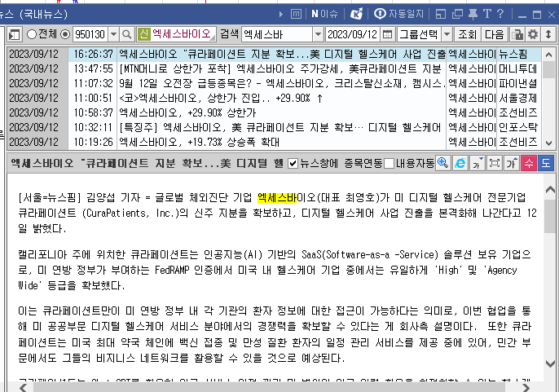559x392 pixels.
Task: Select the 13:47:55 MTN머니로 news row
Action: pyautogui.click(x=274, y=68)
